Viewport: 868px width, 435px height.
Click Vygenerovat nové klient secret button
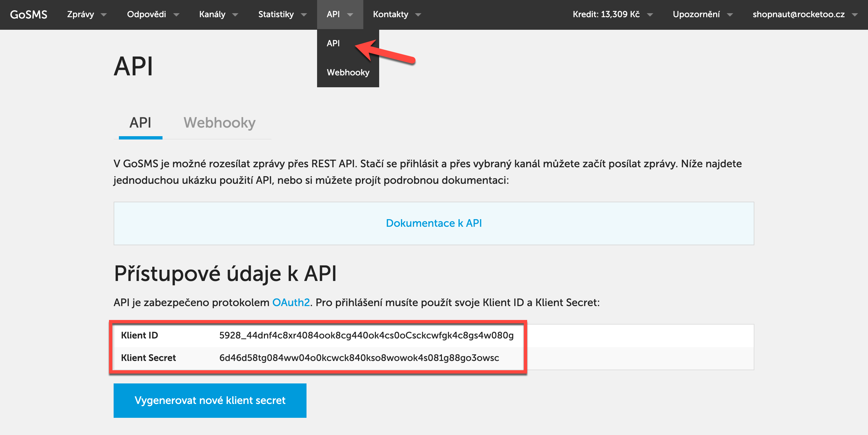(x=210, y=400)
